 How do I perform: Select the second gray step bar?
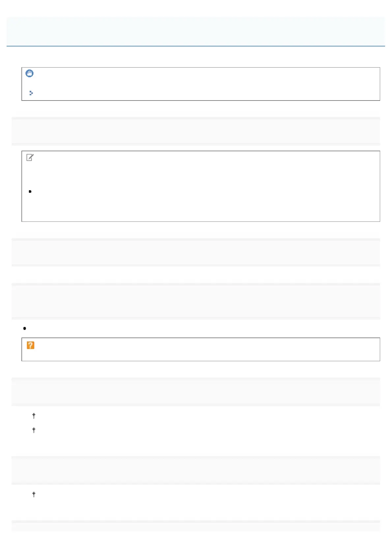point(196,252)
